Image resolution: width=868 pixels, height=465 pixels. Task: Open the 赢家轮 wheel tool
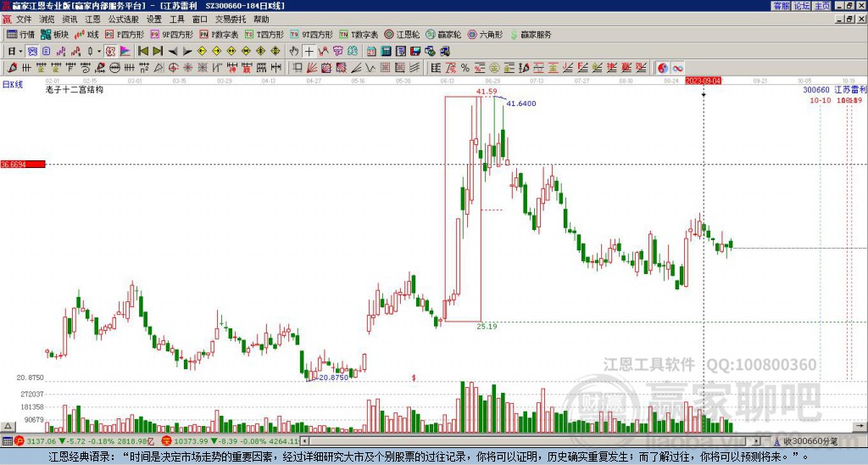[x=443, y=34]
